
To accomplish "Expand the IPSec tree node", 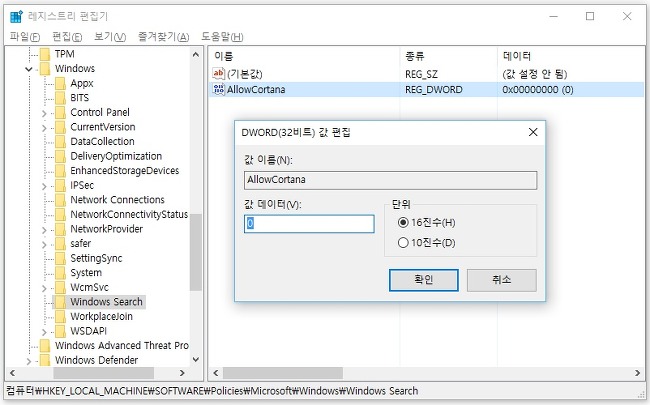I will (44, 186).
